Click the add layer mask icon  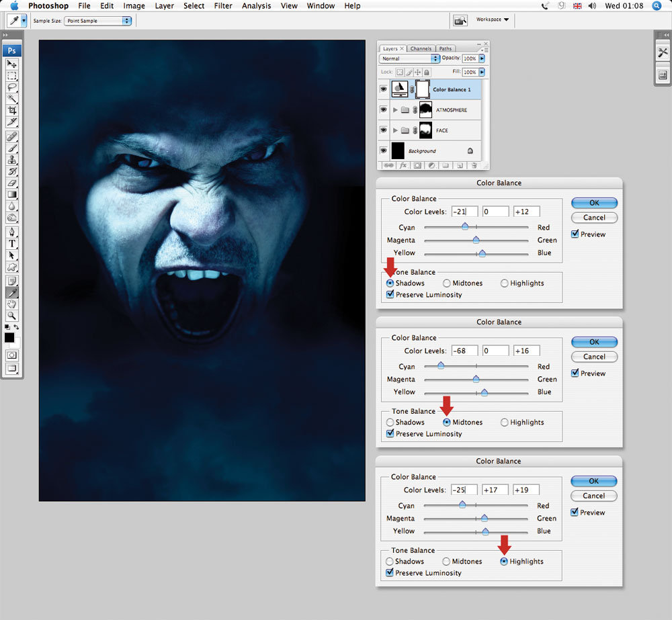click(417, 165)
